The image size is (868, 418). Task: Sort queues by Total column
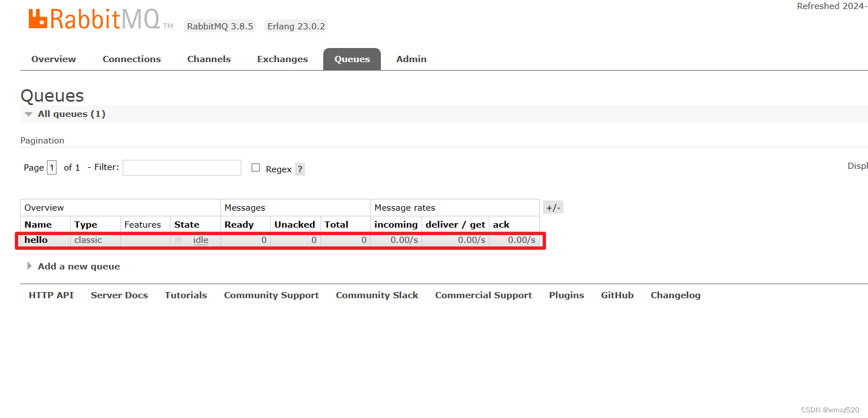pos(336,225)
